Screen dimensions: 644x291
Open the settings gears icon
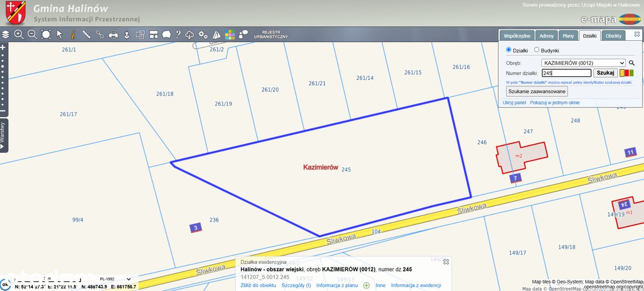point(203,35)
